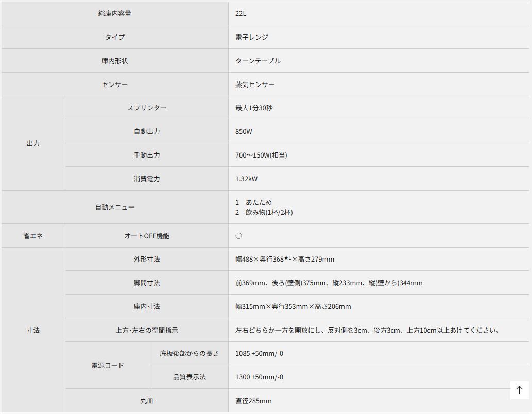The height and width of the screenshot is (414, 532).
Task: Click the 省エネ group header cell
Action: (x=33, y=236)
